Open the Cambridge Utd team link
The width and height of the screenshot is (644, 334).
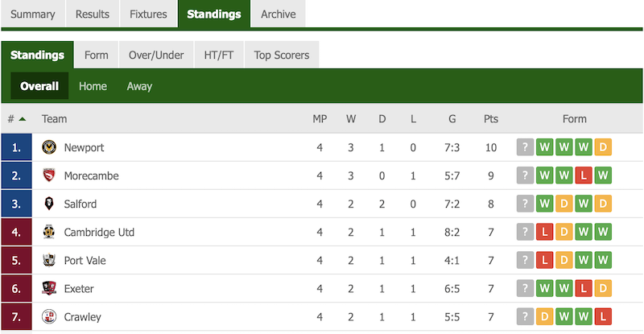pyautogui.click(x=99, y=233)
